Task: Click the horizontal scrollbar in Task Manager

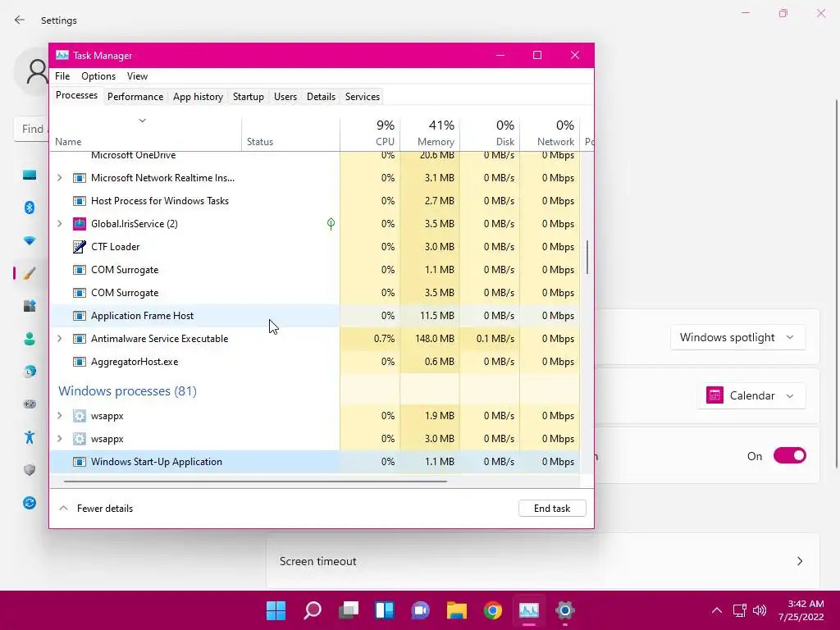Action: [255, 482]
